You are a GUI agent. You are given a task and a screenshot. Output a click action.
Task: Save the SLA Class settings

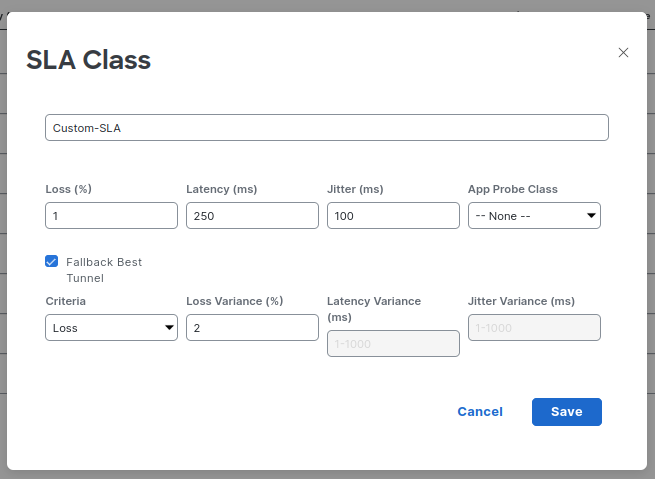pyautogui.click(x=566, y=412)
